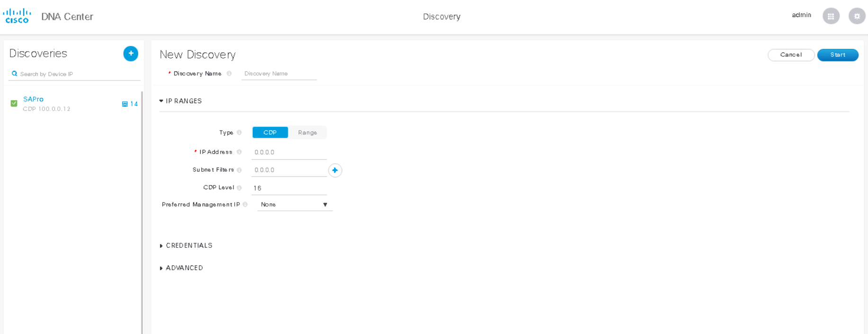Click the 'Discoveries' heading
The image size is (868, 334).
(x=38, y=53)
